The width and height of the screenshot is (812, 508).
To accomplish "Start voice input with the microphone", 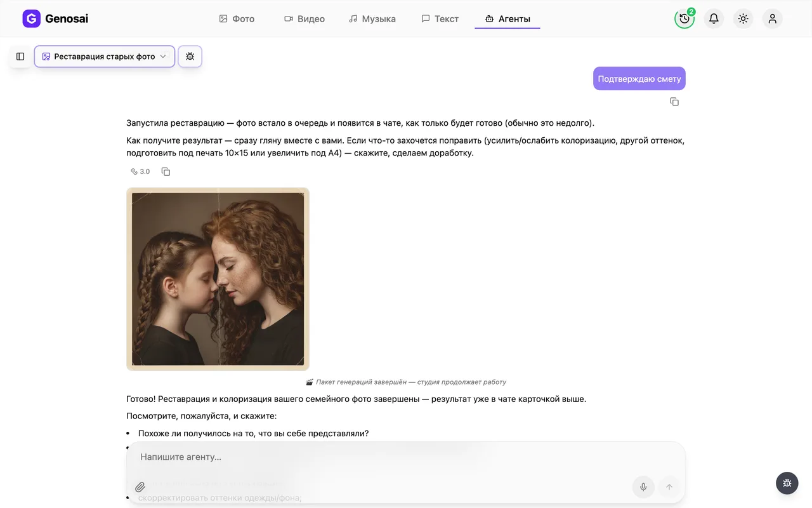I will [643, 487].
